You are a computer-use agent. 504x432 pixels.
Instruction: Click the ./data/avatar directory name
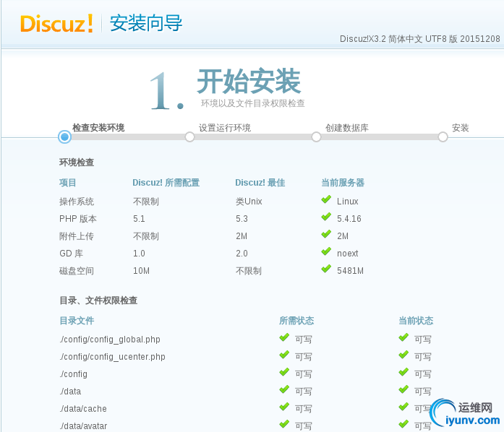[83, 426]
